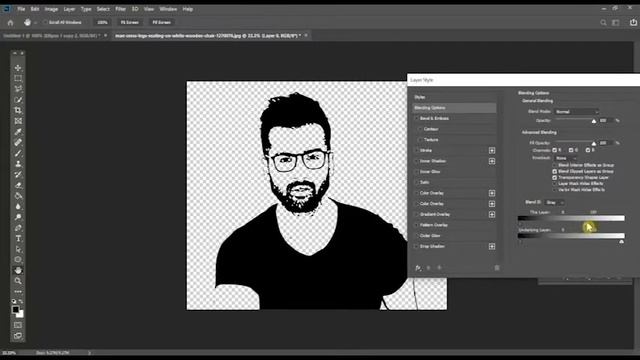Image resolution: width=640 pixels, height=360 pixels.
Task: Toggle the Scroll All Windows checkbox
Action: point(45,22)
